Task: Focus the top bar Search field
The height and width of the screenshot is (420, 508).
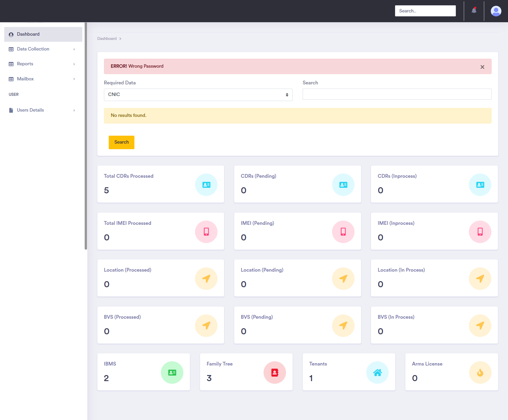Action: pyautogui.click(x=425, y=11)
